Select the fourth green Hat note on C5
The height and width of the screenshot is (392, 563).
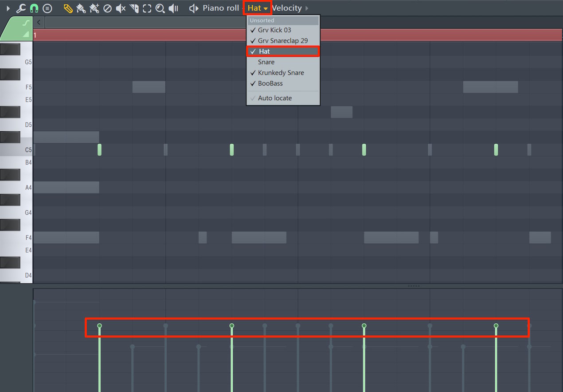click(496, 150)
